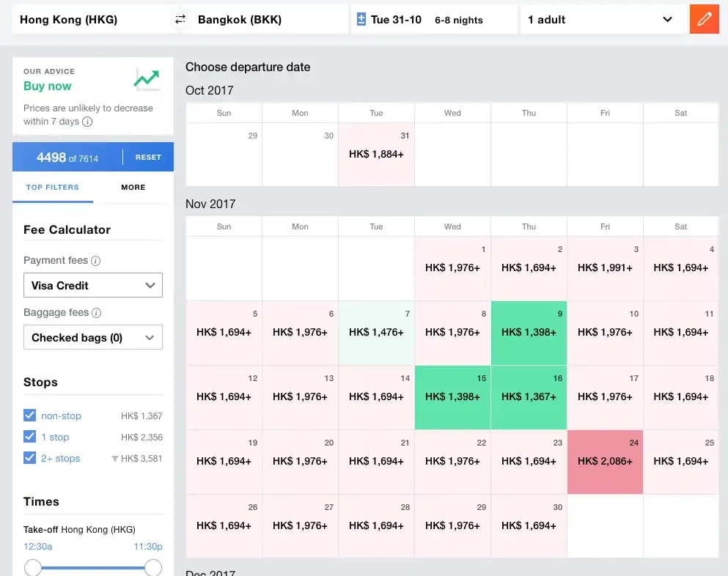Viewport: 728px width, 576px height.
Task: Click the right take-off time slider handle
Action: click(153, 568)
